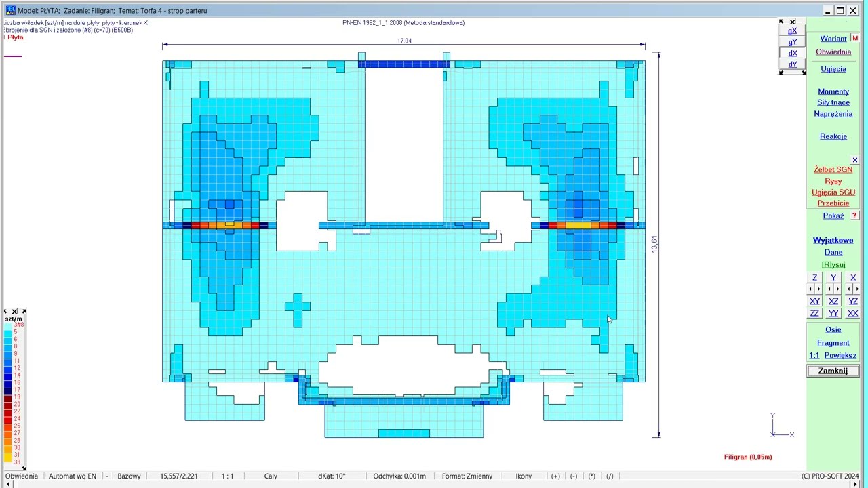Rotate left with arrow under X
Image resolution: width=868 pixels, height=488 pixels.
[x=848, y=289]
